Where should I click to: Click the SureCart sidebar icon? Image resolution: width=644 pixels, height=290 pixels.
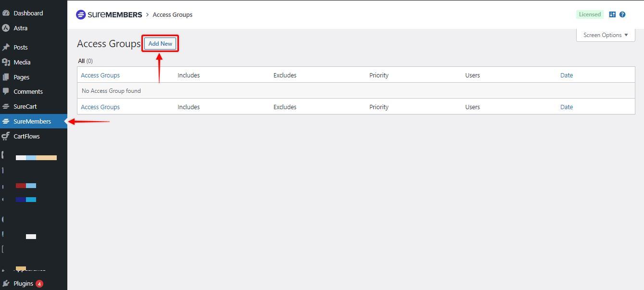click(x=6, y=106)
